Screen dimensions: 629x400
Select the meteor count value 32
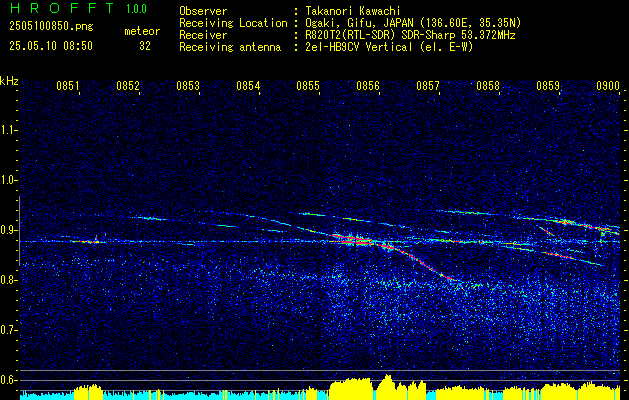[x=145, y=46]
